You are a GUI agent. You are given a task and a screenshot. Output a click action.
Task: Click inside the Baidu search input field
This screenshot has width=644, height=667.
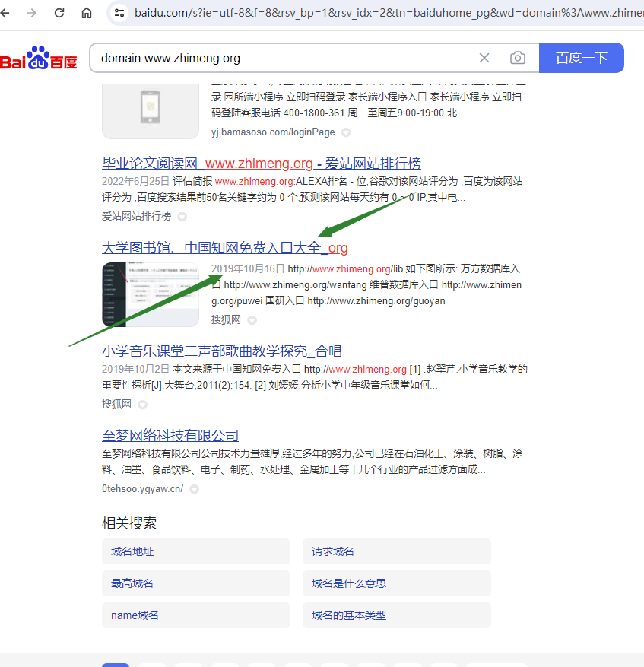tap(281, 58)
